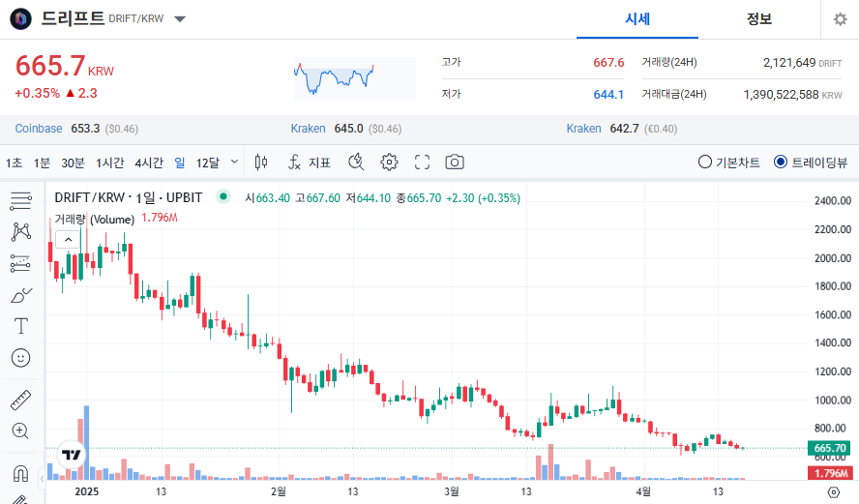The height and width of the screenshot is (504, 859).
Task: Click the green market status dot
Action: pos(222,196)
